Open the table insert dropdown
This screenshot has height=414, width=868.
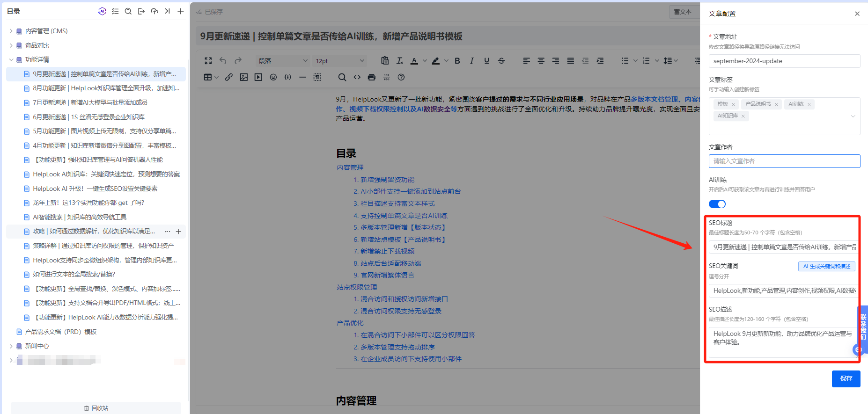(211, 77)
